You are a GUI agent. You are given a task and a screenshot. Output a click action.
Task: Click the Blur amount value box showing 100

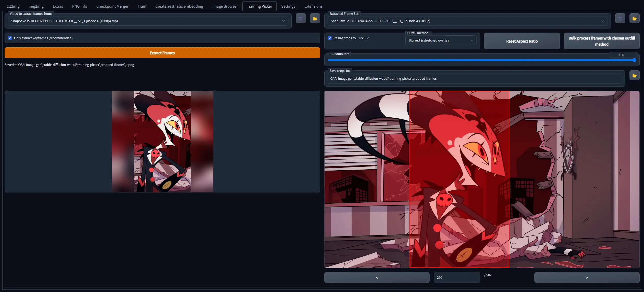(623, 55)
